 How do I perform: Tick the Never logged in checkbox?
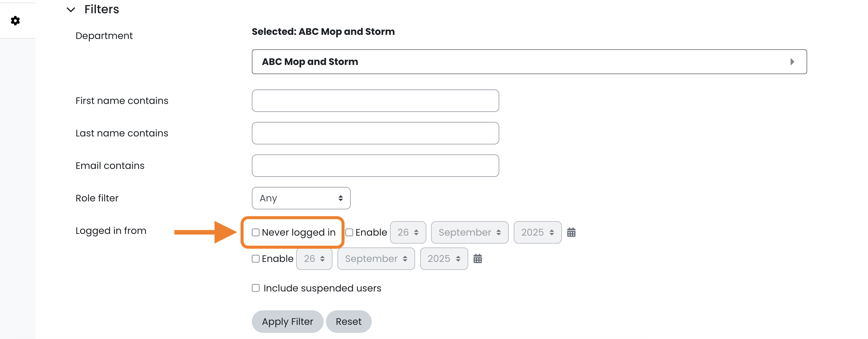[x=256, y=232]
